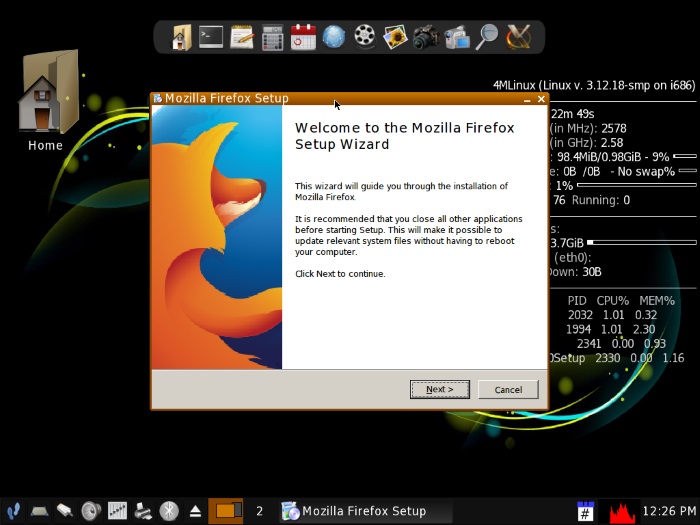This screenshot has height=525, width=700.
Task: Minimize the Mozilla Firefox Setup window
Action: (527, 99)
